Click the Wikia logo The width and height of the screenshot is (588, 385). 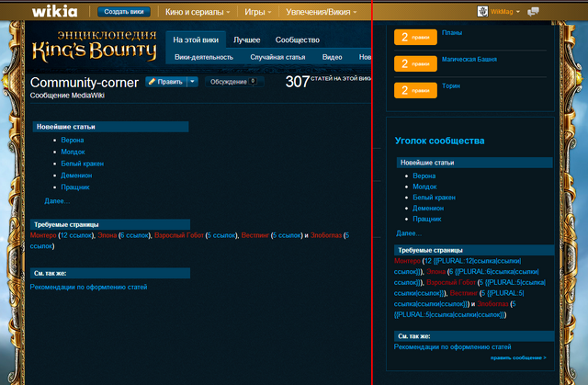coord(55,11)
